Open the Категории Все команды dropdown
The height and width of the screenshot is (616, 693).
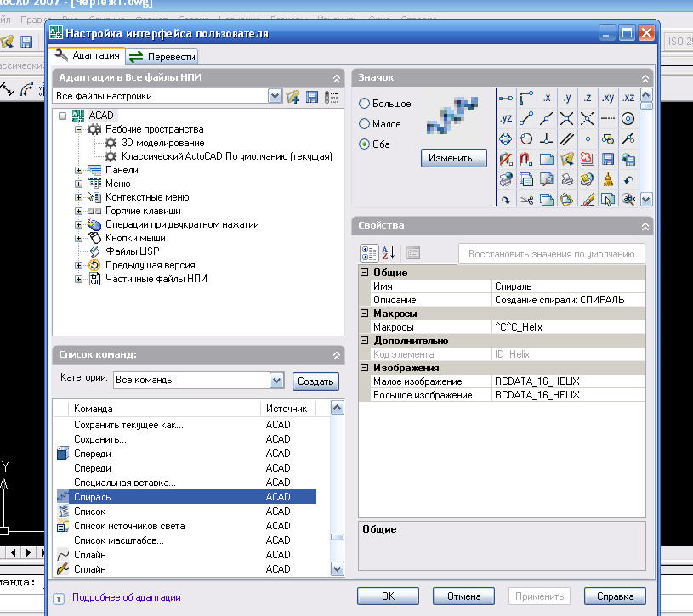click(x=276, y=380)
